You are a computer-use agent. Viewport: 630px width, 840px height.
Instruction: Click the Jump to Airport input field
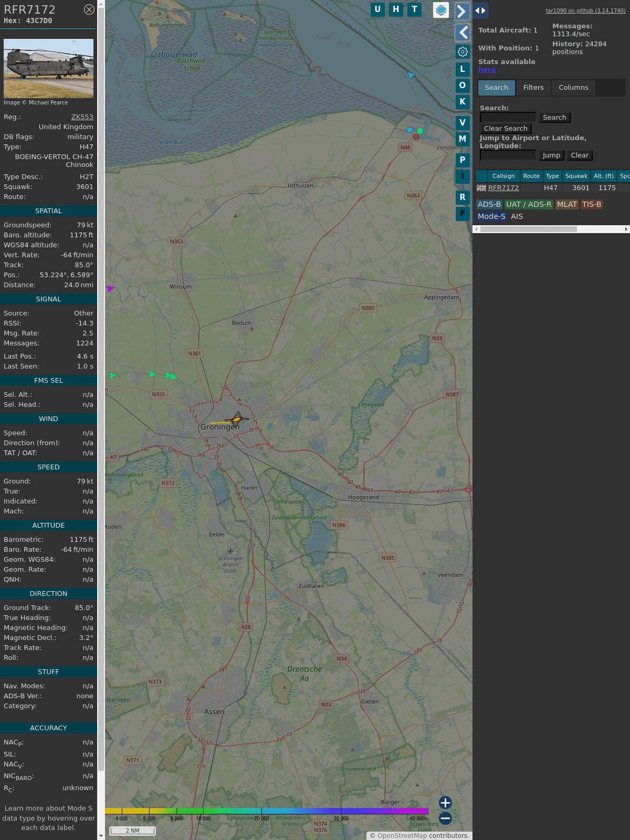pyautogui.click(x=508, y=155)
